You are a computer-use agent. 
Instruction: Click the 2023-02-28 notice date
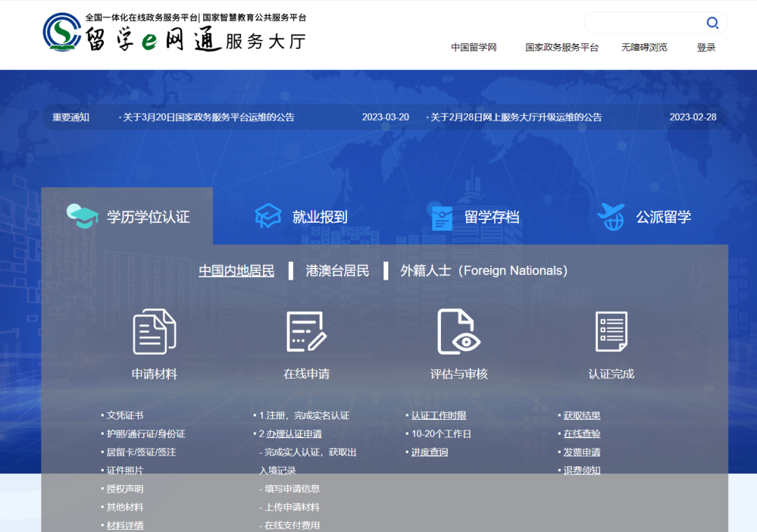[x=693, y=117]
